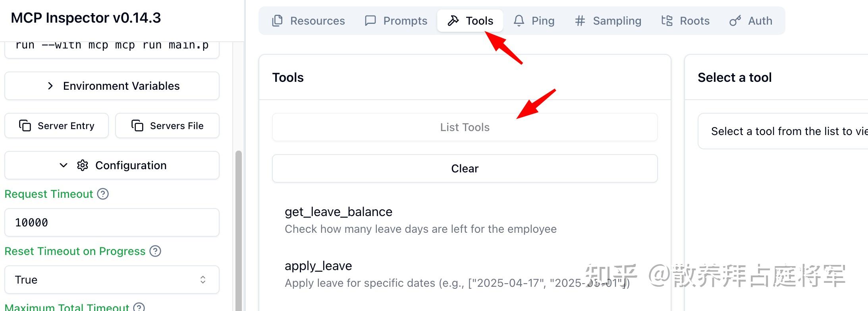Select the get_leave_balance tool
The height and width of the screenshot is (311, 868).
click(338, 212)
